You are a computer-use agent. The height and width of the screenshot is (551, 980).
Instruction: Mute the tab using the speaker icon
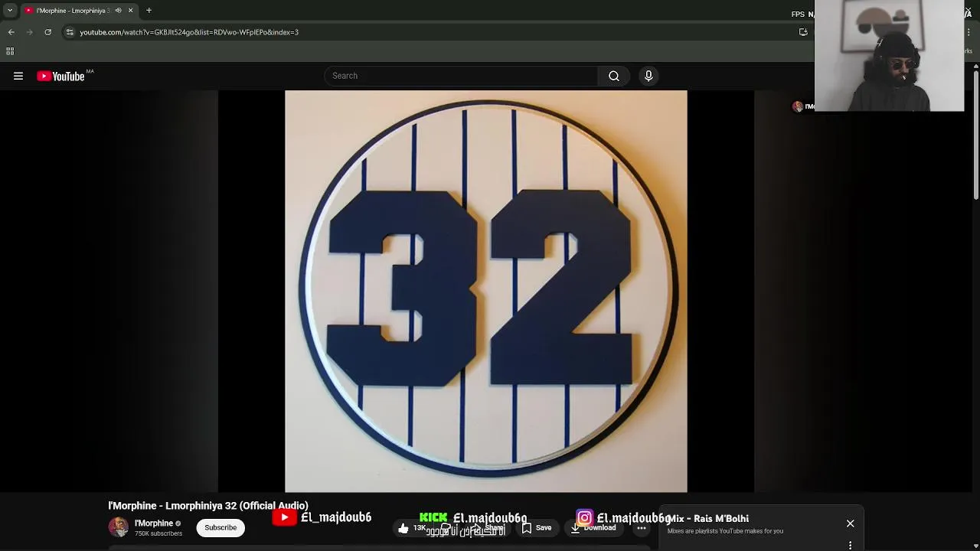(118, 11)
